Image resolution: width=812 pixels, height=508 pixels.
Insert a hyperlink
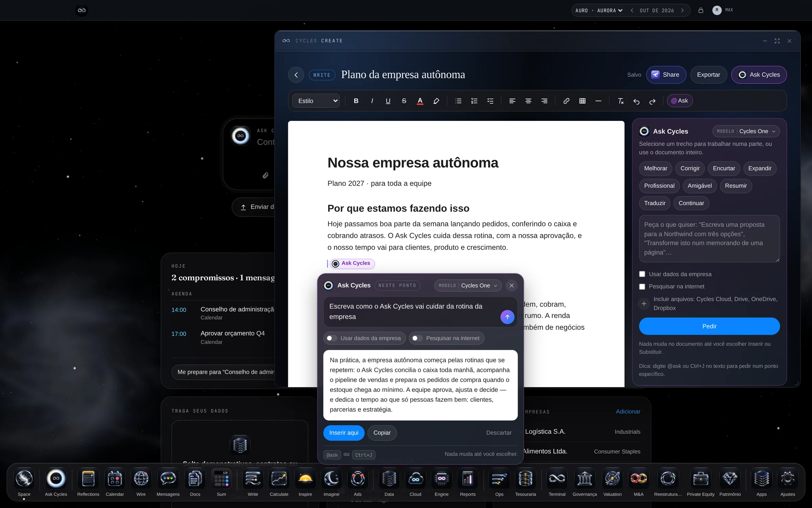pos(566,101)
